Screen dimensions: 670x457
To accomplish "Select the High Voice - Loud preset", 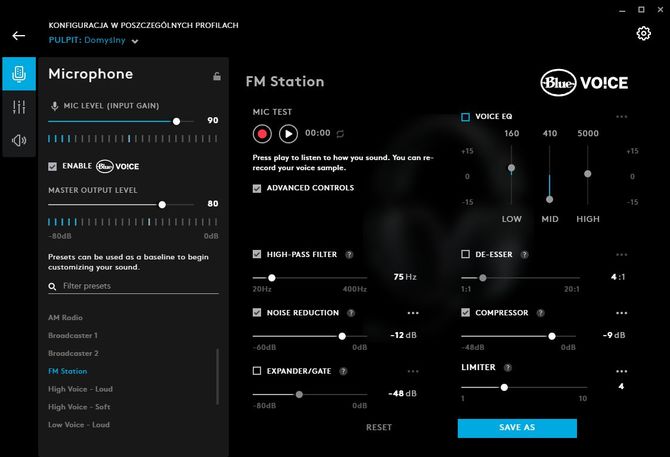I will [x=80, y=390].
